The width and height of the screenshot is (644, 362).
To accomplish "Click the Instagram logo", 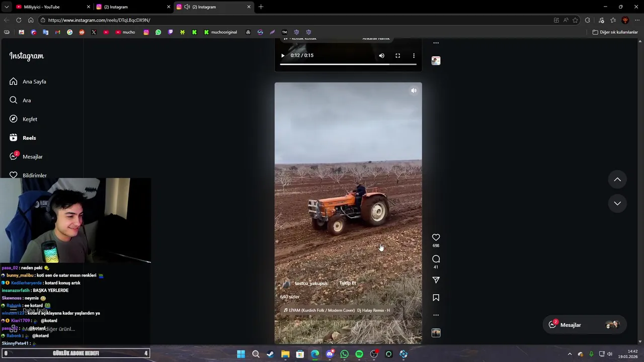I will 27,56.
